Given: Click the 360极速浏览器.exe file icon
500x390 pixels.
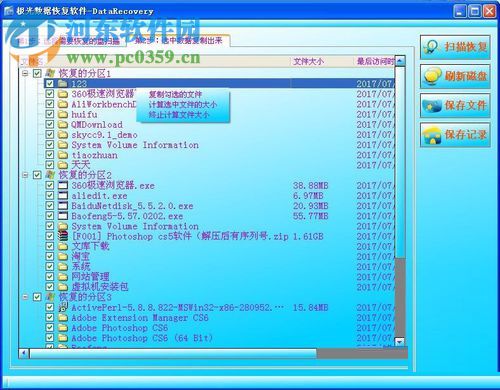Looking at the screenshot, I should coord(63,185).
